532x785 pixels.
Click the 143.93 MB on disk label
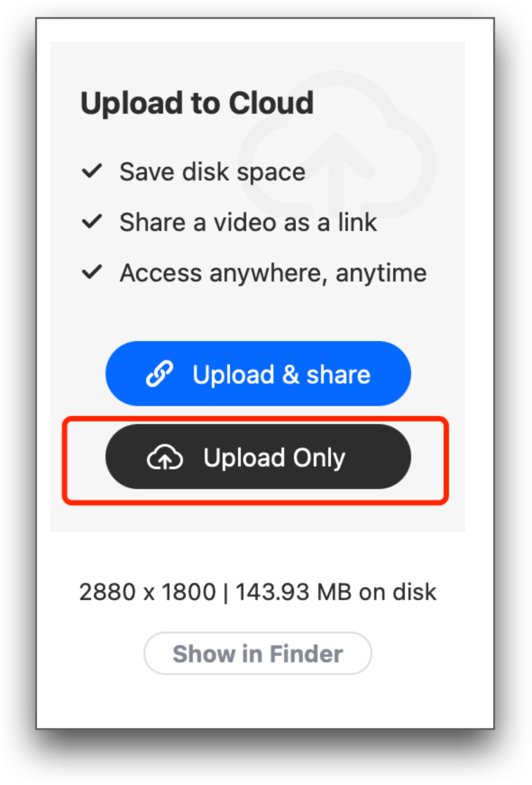tap(336, 591)
